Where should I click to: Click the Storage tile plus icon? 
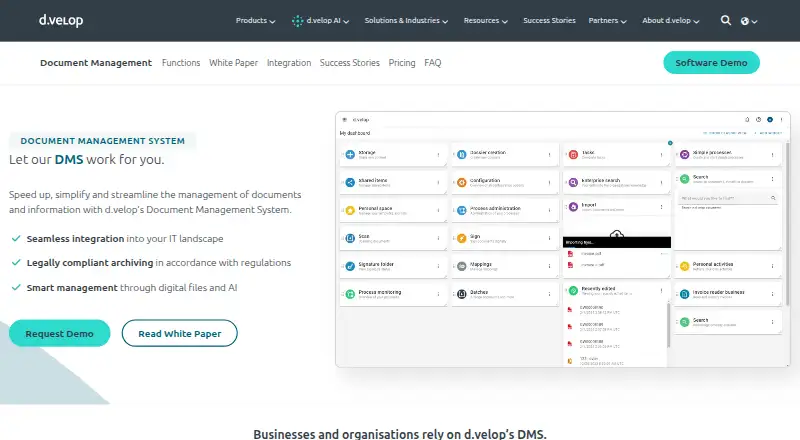click(350, 154)
